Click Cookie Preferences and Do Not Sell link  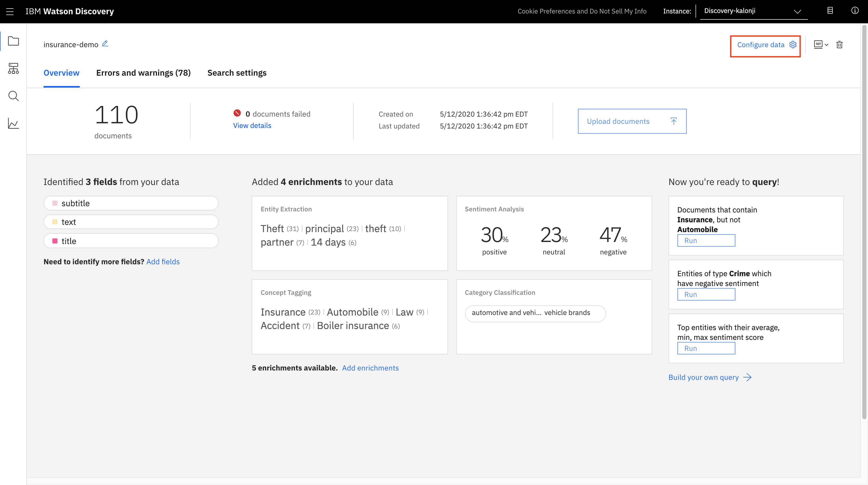coord(582,11)
